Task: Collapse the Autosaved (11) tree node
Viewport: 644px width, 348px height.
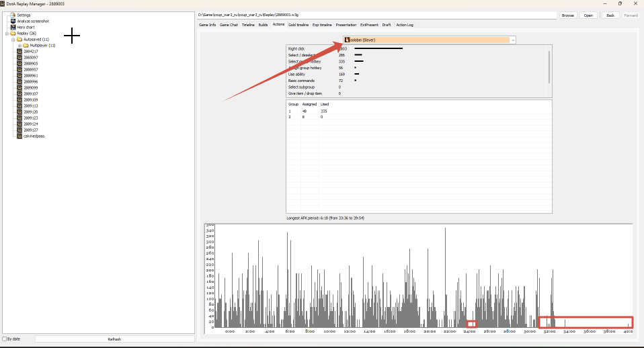Action: click(x=13, y=40)
